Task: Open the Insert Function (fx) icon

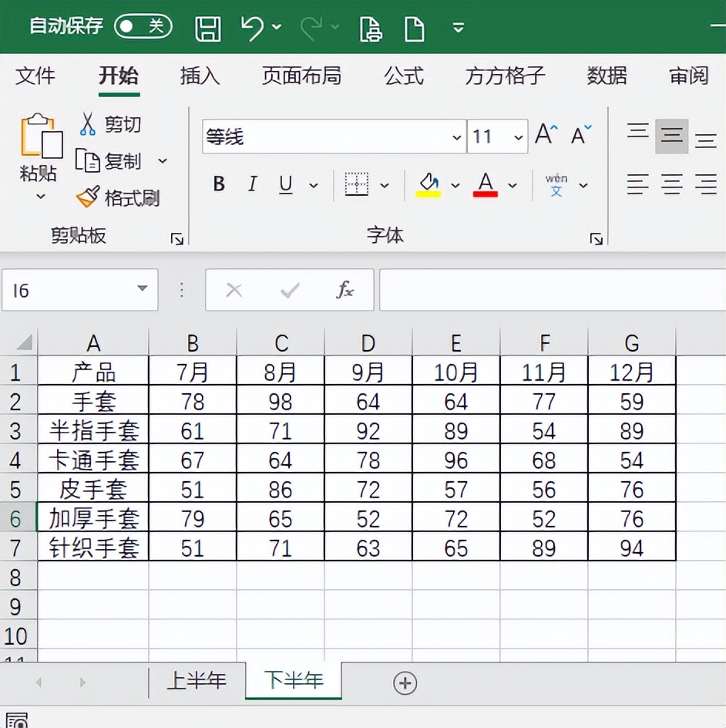Action: tap(345, 291)
